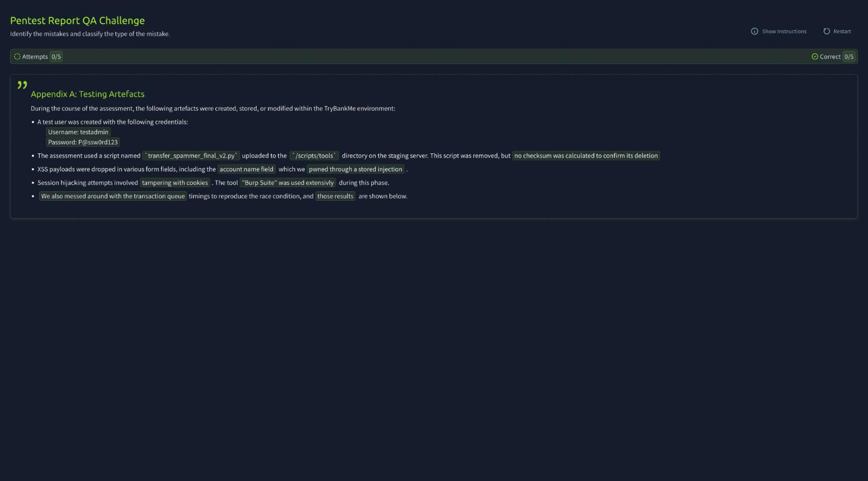Select the 'transfer_spammer_final_v2.py' script name
868x481 pixels.
191,156
